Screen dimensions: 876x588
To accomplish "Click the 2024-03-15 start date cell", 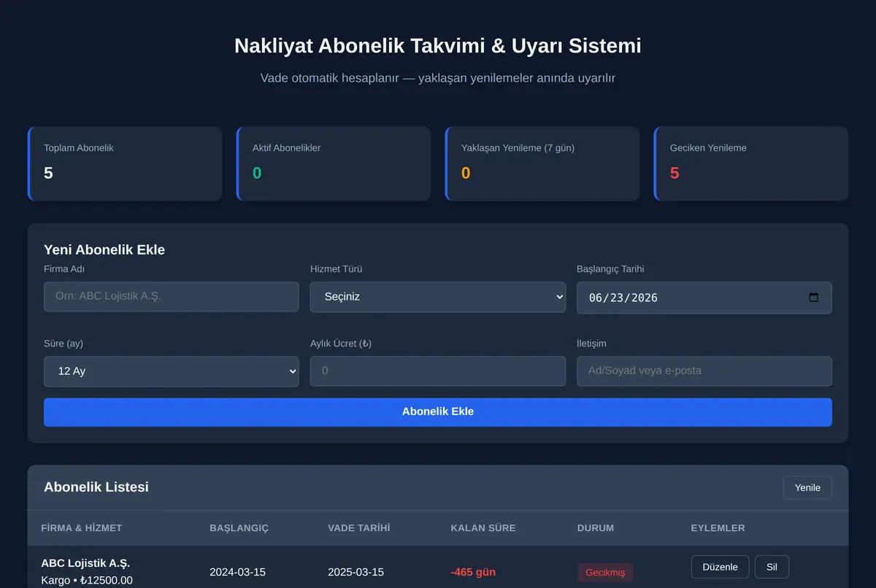I will (x=237, y=572).
